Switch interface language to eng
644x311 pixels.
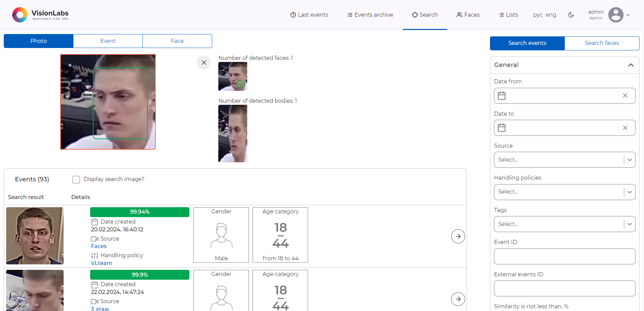point(551,15)
